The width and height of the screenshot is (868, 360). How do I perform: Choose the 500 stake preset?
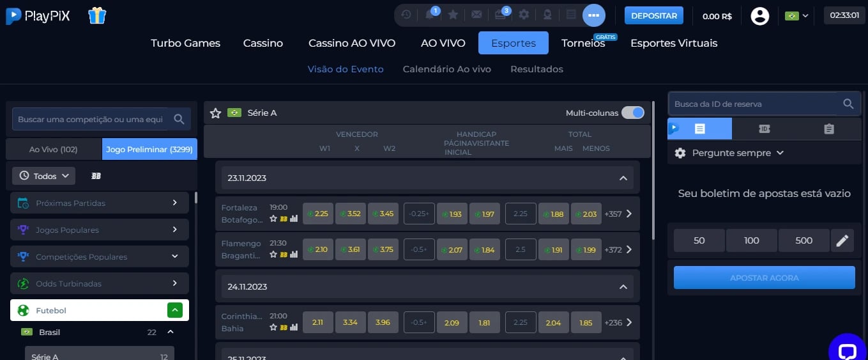(804, 240)
